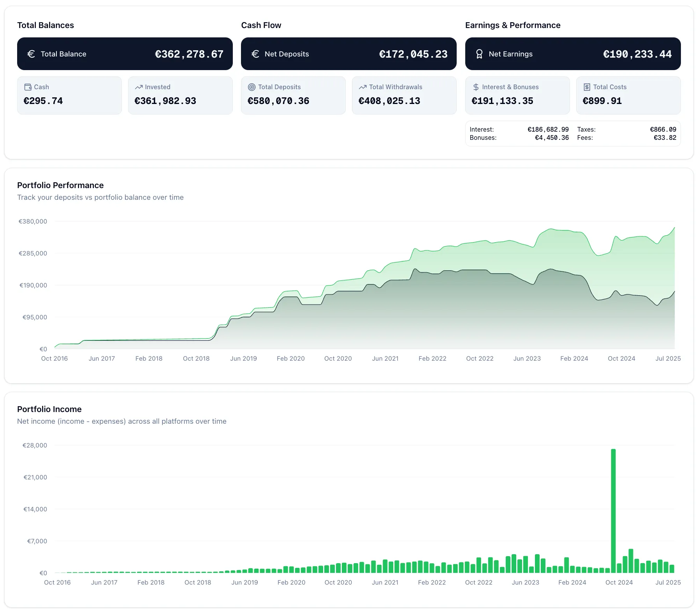Open the Total Balance dark pill

(125, 54)
